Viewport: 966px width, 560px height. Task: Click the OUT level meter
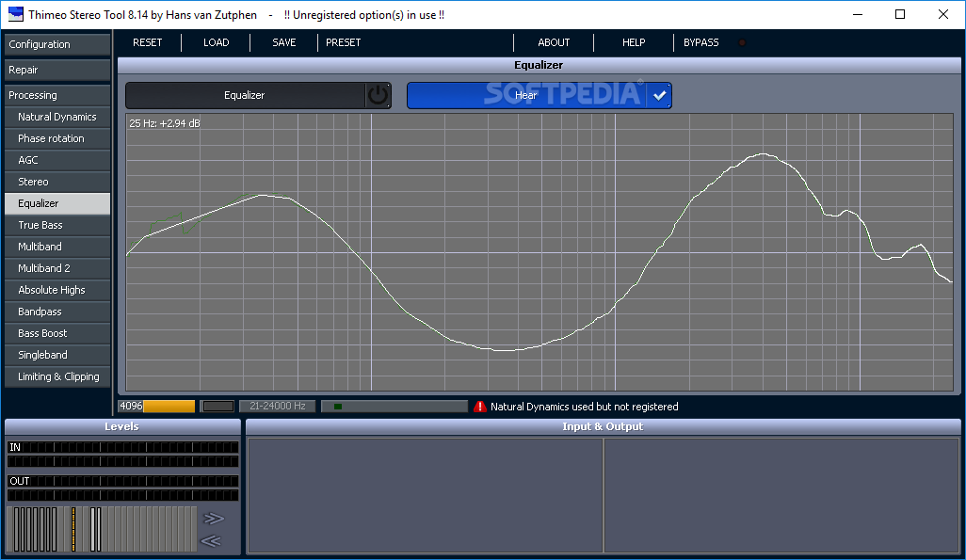coord(122,488)
